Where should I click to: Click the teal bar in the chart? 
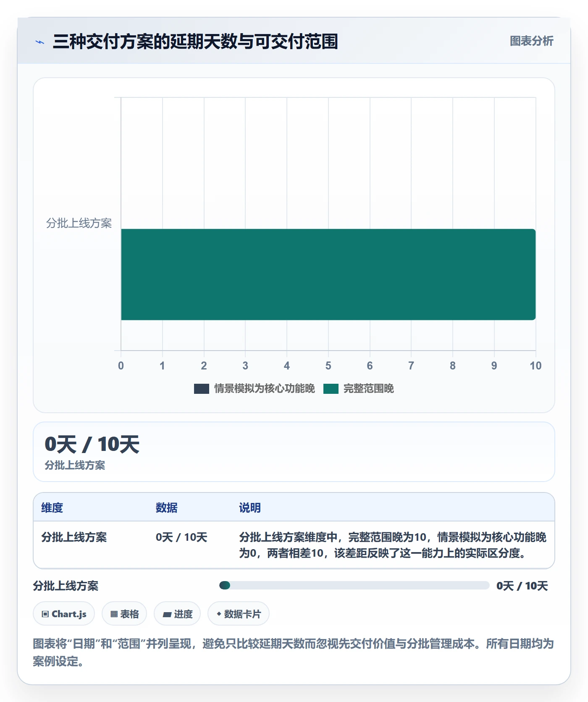[x=328, y=275]
